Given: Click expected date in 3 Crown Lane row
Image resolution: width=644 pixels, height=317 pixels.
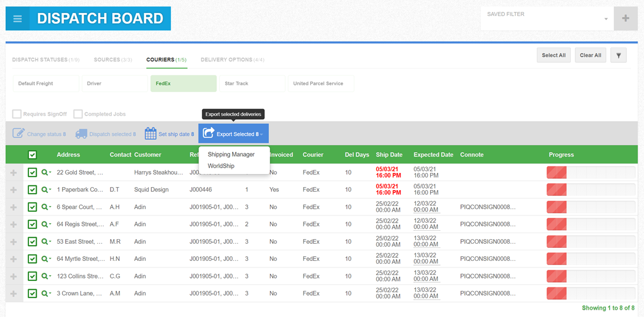Looking at the screenshot, I should [x=427, y=293].
